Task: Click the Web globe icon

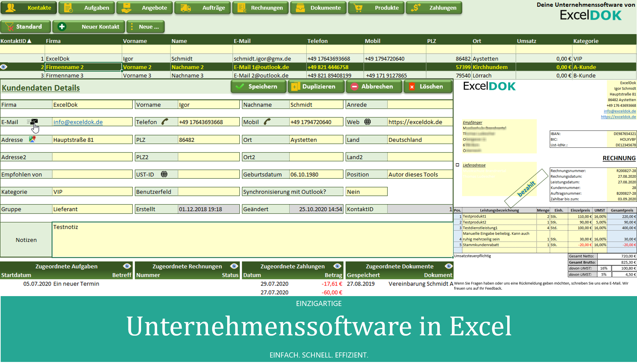Action: (368, 122)
